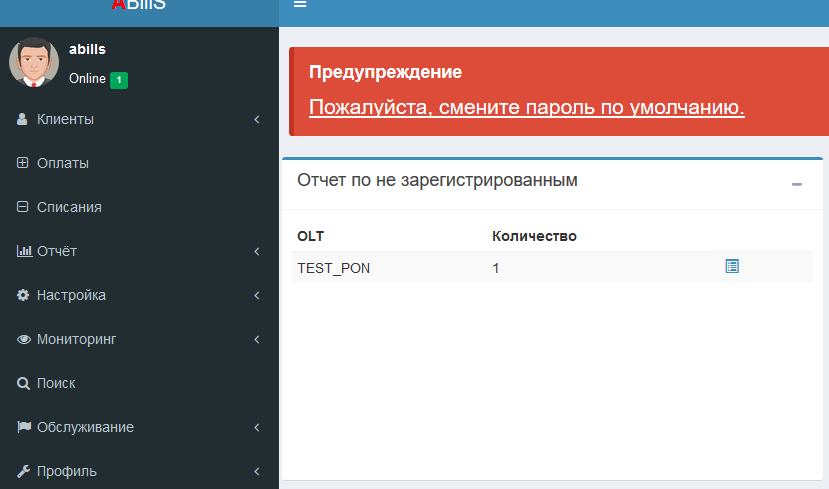
Task: Click the ABillS logo header
Action: click(x=139, y=6)
